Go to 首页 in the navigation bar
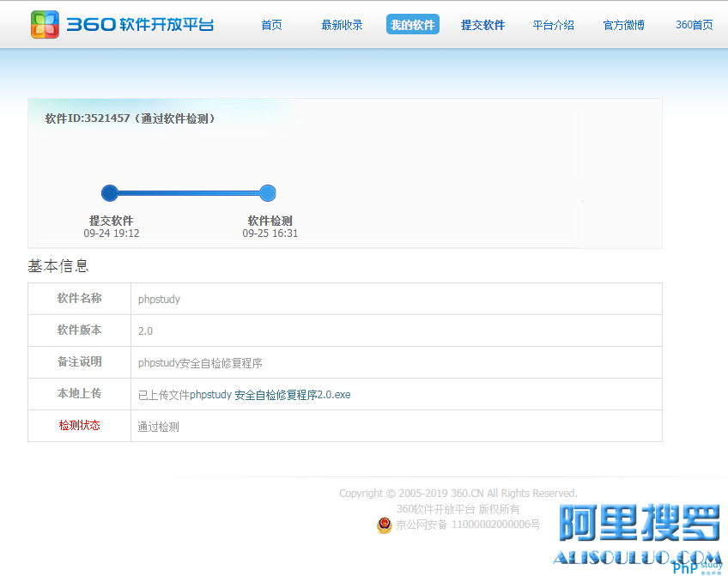Viewport: 728px width, 576px height. [x=271, y=25]
